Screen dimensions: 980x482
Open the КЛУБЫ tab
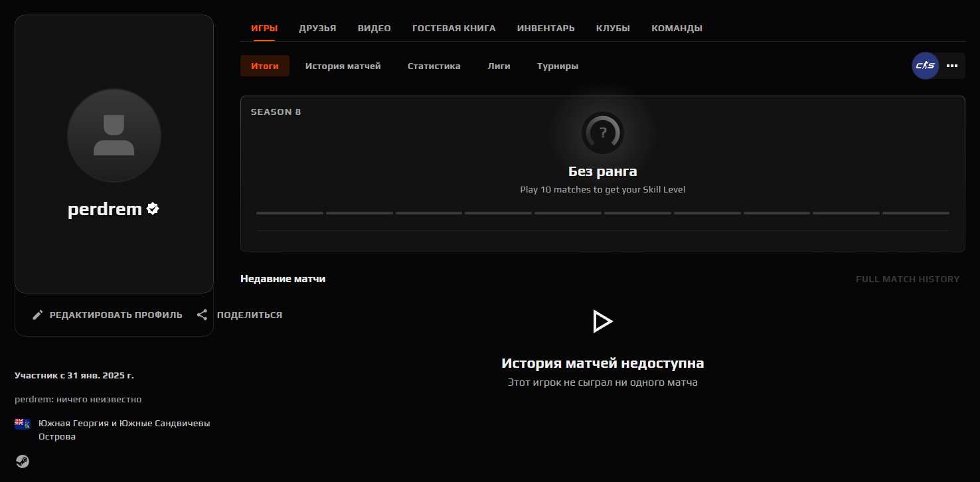click(x=613, y=29)
